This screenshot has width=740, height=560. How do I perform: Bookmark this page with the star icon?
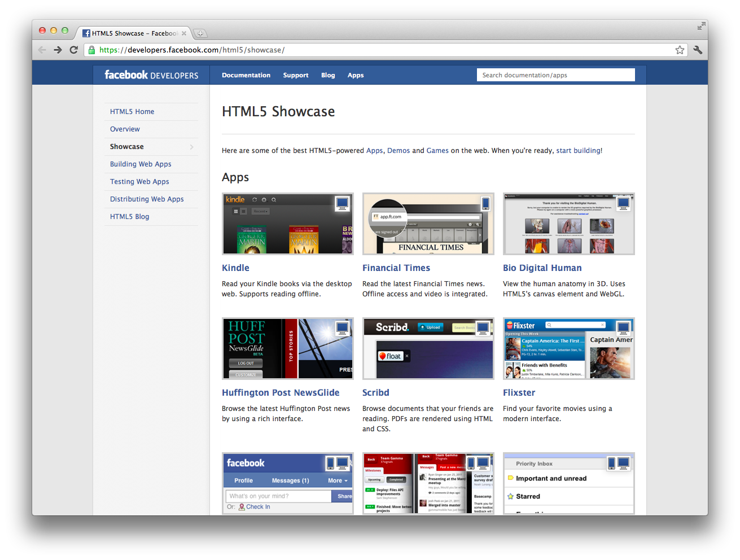click(680, 50)
